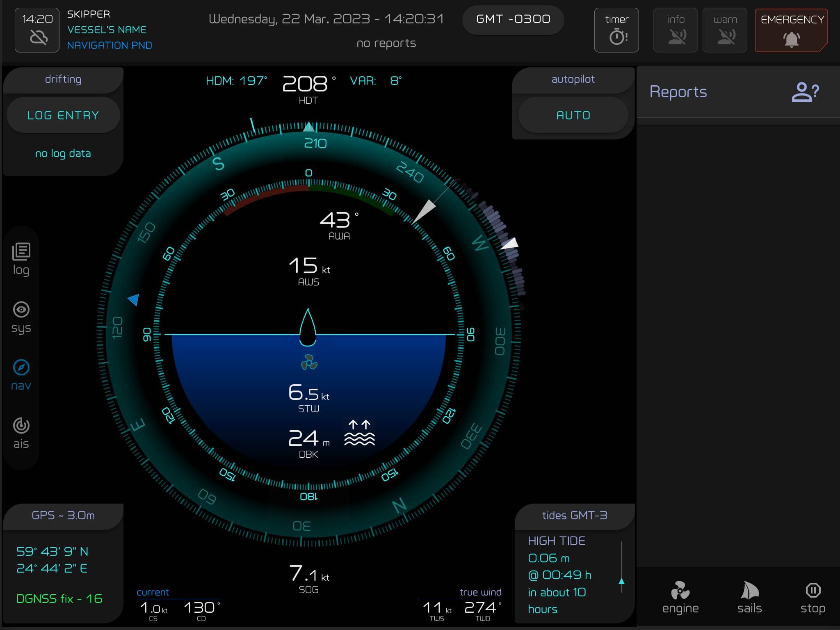This screenshot has width=840, height=630.
Task: Unmute info notifications
Action: click(676, 30)
